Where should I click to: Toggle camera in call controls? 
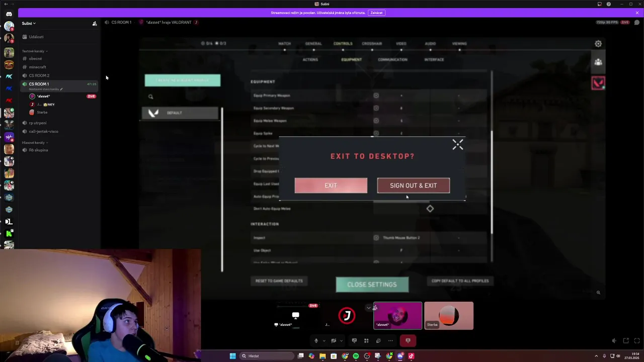click(x=333, y=341)
